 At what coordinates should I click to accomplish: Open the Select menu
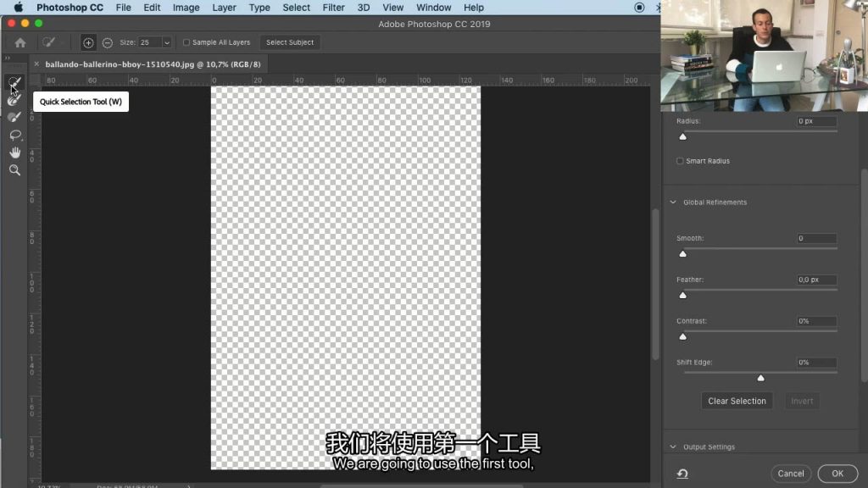tap(297, 8)
